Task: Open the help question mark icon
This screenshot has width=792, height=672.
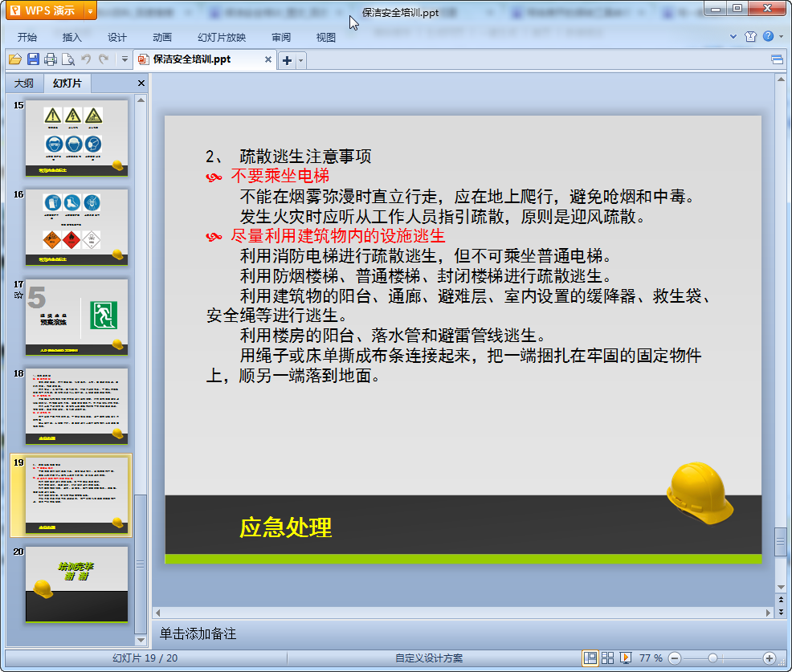Action: [768, 36]
